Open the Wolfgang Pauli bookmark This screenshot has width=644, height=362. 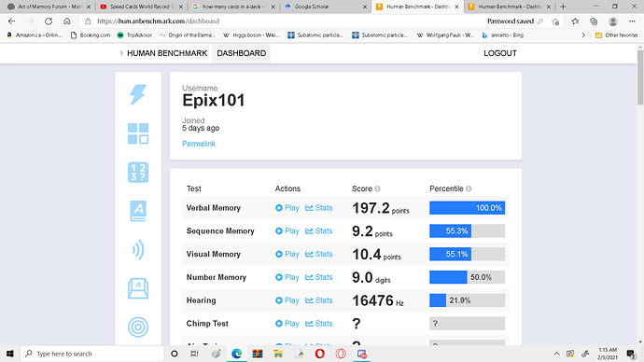pos(445,35)
